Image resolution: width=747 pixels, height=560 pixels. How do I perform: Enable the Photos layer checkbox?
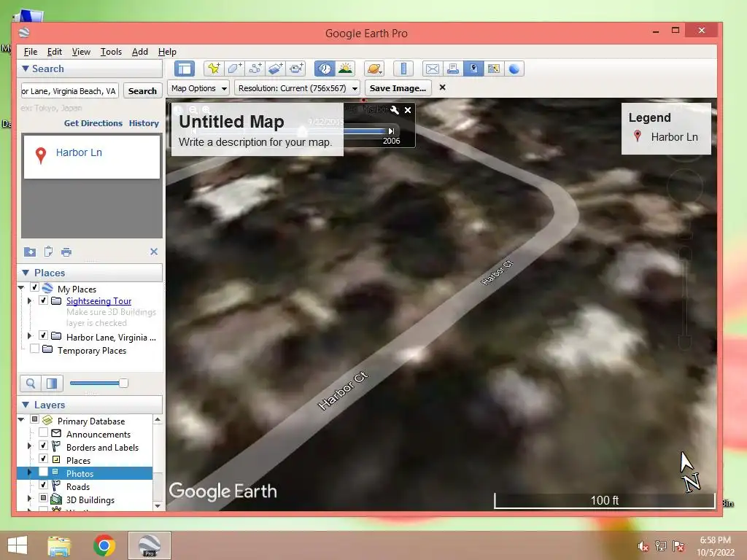(x=43, y=472)
